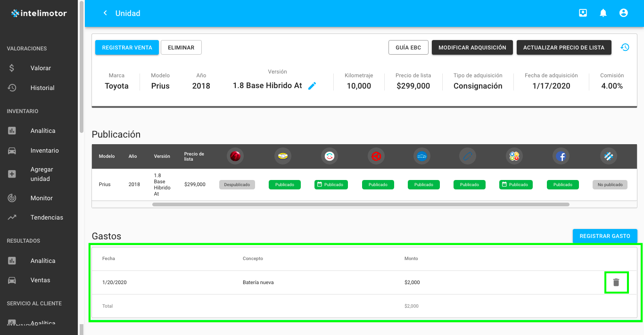Click the intelimotor logo

coord(39,13)
